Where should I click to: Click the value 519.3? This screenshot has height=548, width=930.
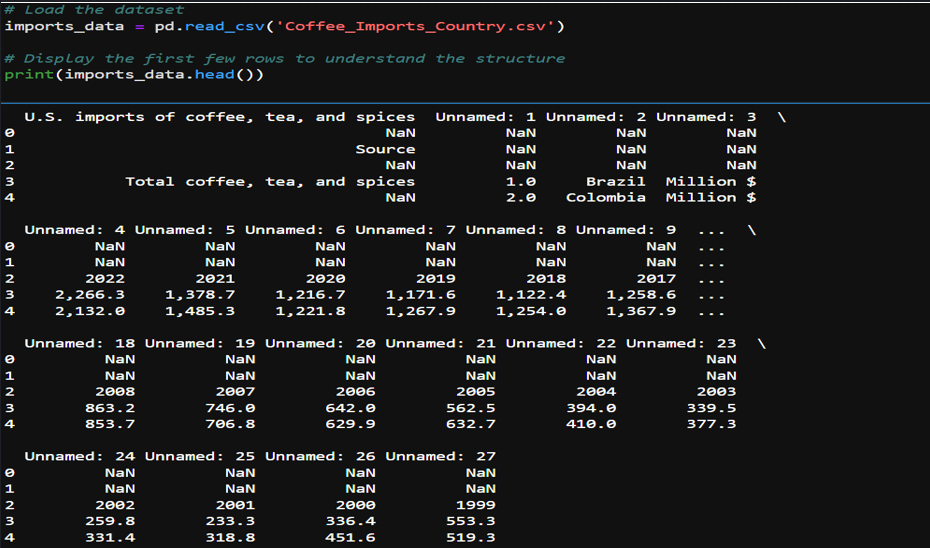[471, 537]
